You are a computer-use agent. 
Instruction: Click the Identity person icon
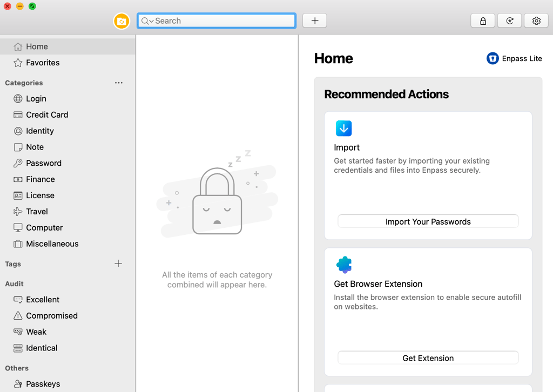pos(18,131)
